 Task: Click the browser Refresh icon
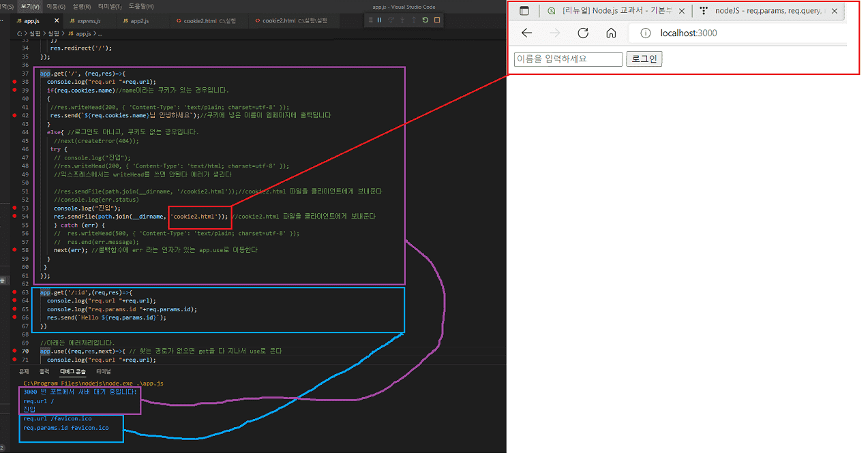pos(582,33)
